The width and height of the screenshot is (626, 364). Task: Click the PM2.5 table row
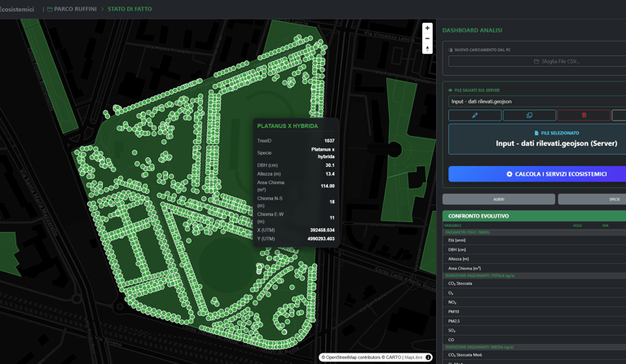tap(534, 321)
